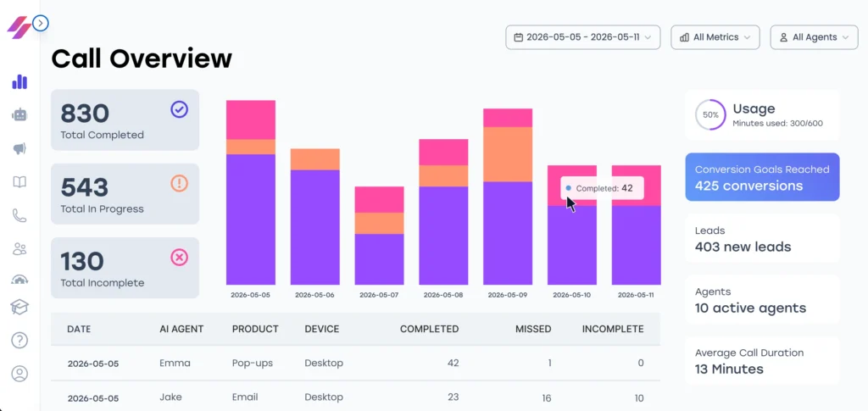Click the app logo in the sidebar
Viewport: 868px width, 411px height.
tap(19, 28)
